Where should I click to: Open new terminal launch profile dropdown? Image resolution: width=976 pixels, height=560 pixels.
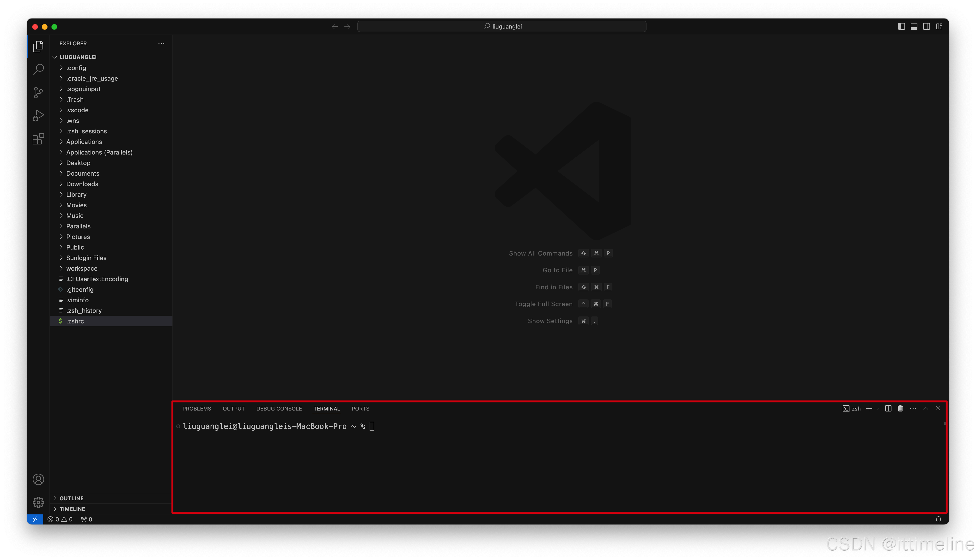point(877,408)
